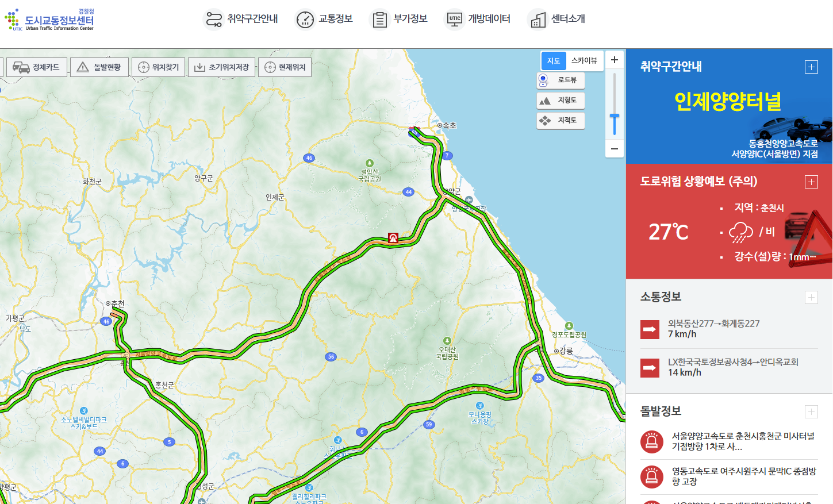
Task: Click the 소노벨비발디파크 ski marker
Action: tap(84, 411)
